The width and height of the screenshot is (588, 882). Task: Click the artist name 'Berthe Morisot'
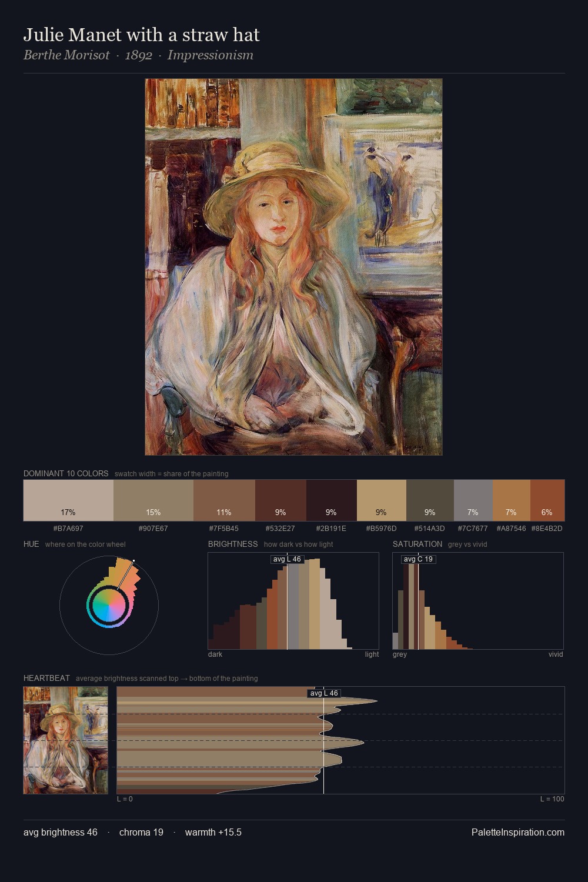(x=66, y=55)
